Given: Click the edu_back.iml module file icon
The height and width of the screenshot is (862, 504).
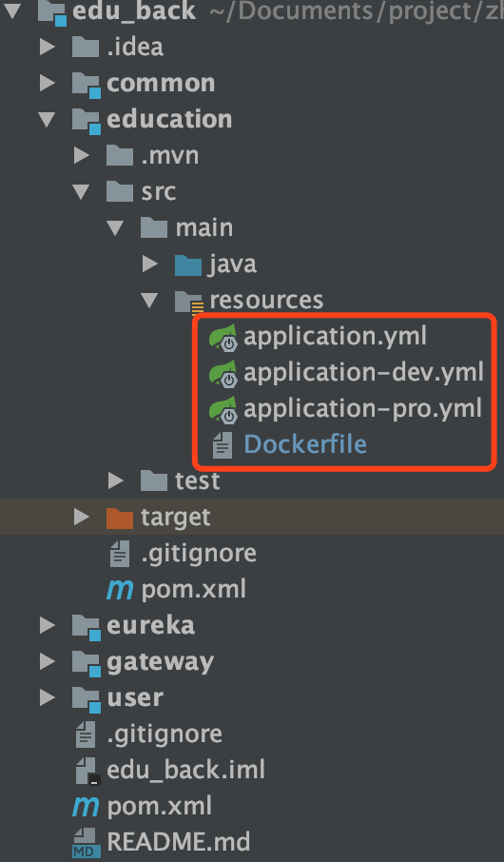Looking at the screenshot, I should tap(87, 771).
